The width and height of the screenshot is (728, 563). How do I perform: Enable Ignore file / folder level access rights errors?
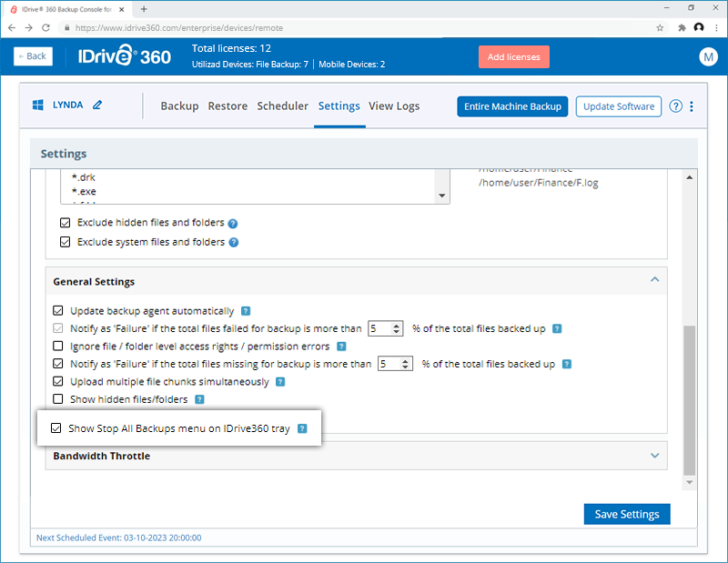tap(57, 346)
